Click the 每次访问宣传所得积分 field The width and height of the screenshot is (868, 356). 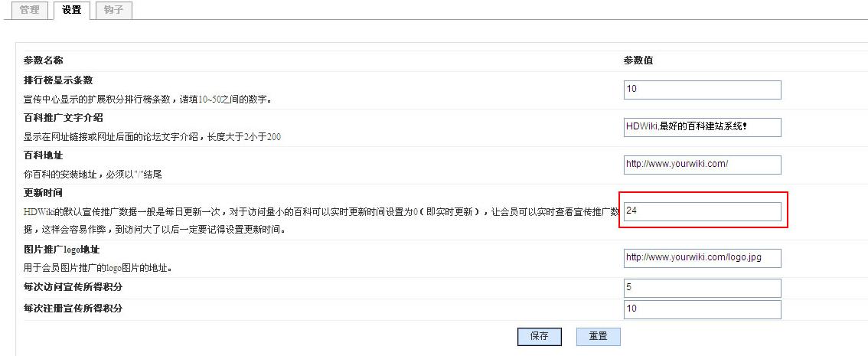pyautogui.click(x=702, y=288)
